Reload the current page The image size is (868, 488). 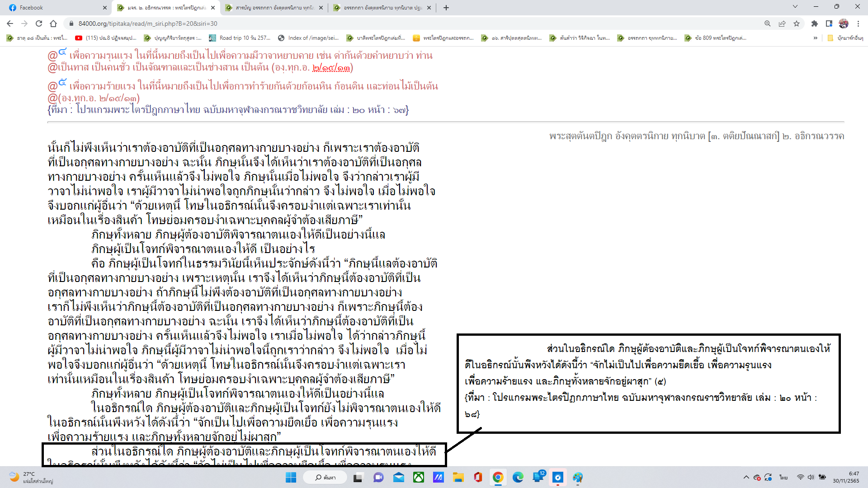(x=39, y=23)
